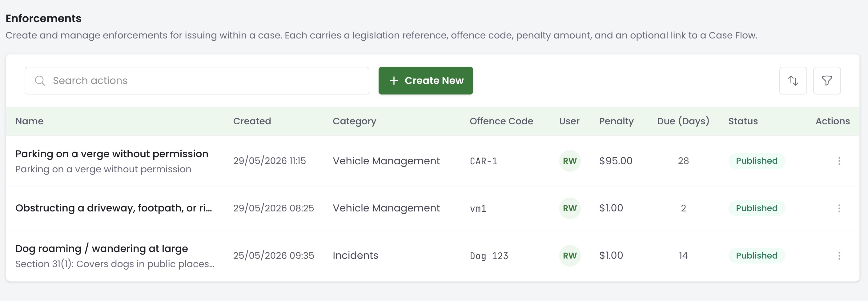Click RW user avatar in vm1 row

point(570,208)
